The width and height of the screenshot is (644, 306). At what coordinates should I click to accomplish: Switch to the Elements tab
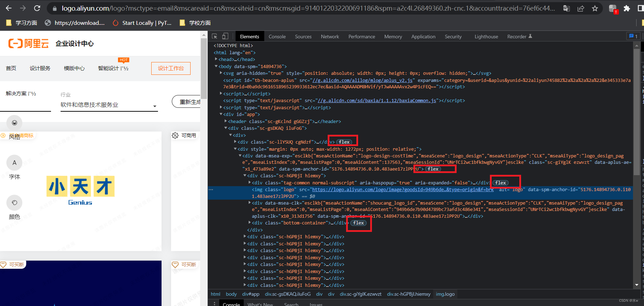pyautogui.click(x=249, y=37)
